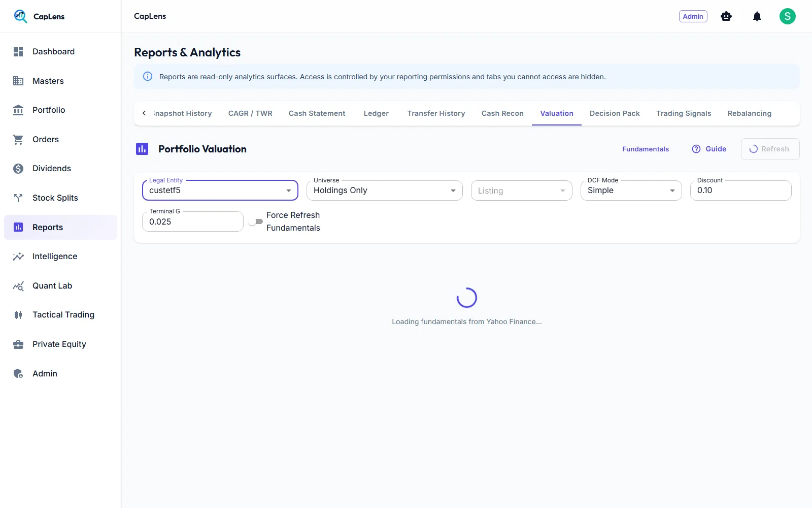Click the Admin badge in header
Viewport: 812px width, 508px height.
693,16
